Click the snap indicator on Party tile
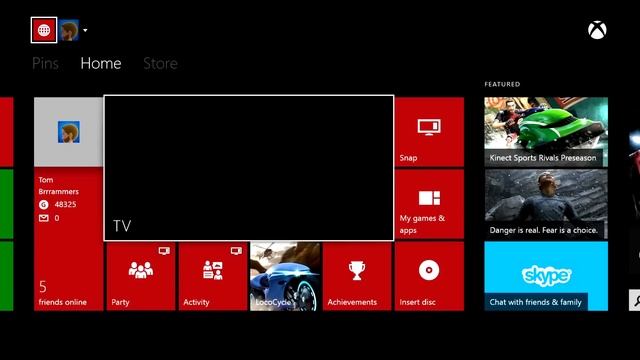This screenshot has height=360, width=640. point(164,251)
